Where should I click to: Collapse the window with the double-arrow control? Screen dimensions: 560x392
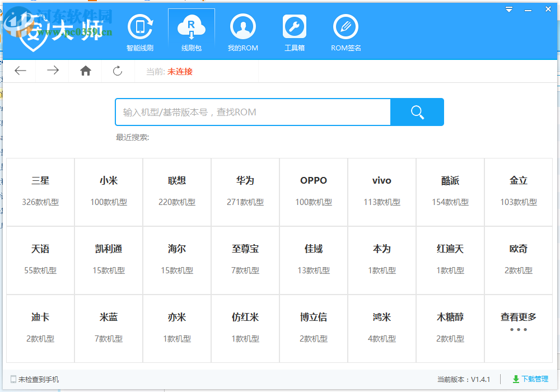pyautogui.click(x=508, y=9)
